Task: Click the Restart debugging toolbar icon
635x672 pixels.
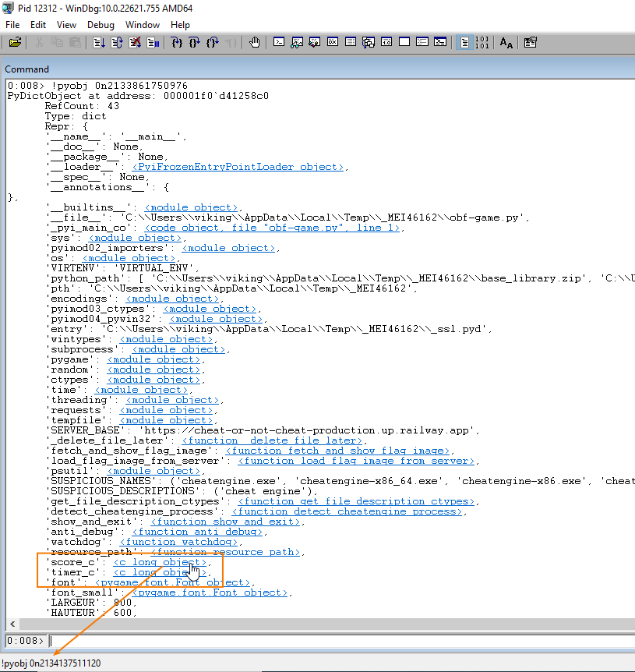Action: coord(117,43)
